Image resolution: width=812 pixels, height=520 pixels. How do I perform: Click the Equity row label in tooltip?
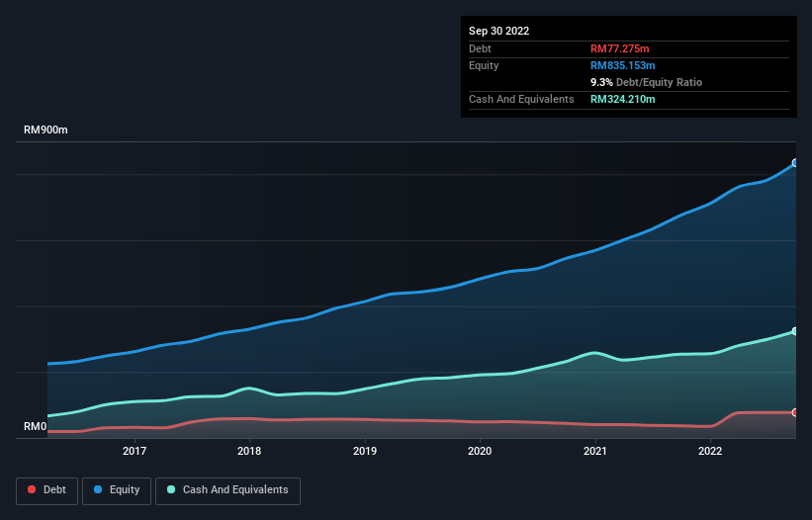point(484,65)
